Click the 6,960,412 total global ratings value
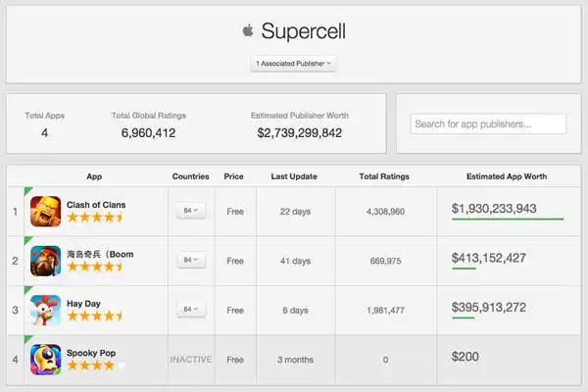The image size is (588, 392). click(148, 133)
